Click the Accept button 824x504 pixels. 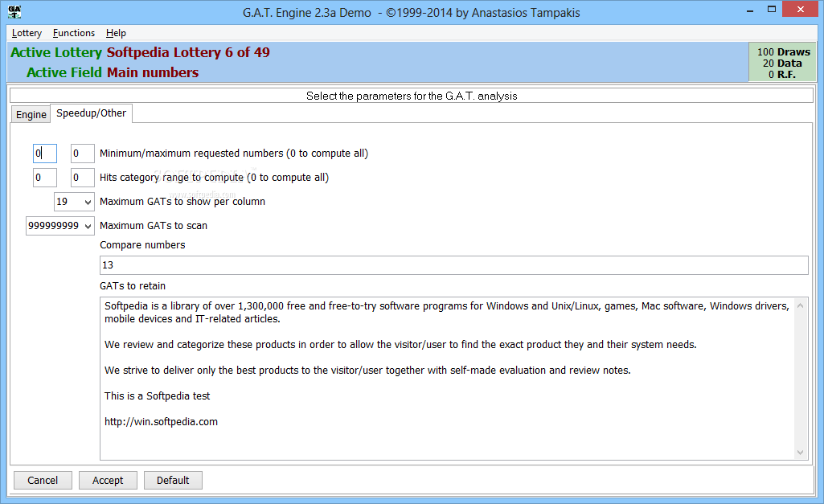pyautogui.click(x=108, y=481)
